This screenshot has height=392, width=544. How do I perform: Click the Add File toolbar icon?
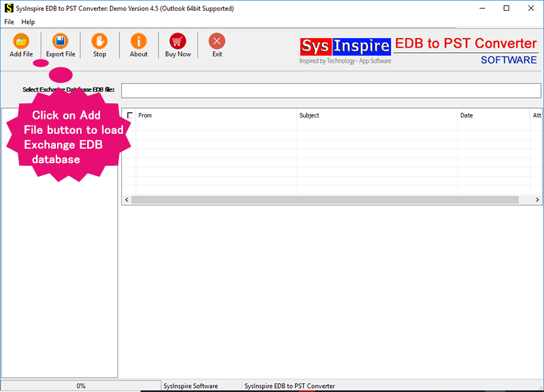click(21, 41)
